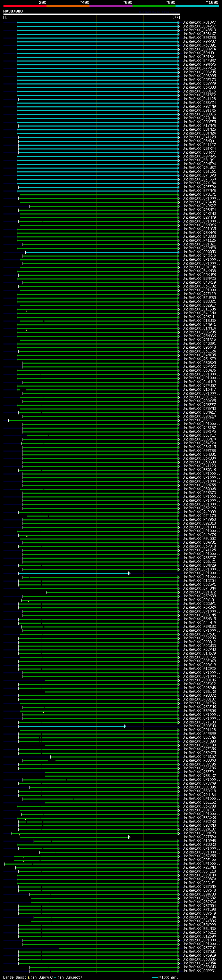The height and width of the screenshot is (980, 222).
Task: Select hit label UniRef100_P41125
Action: tap(199, 550)
